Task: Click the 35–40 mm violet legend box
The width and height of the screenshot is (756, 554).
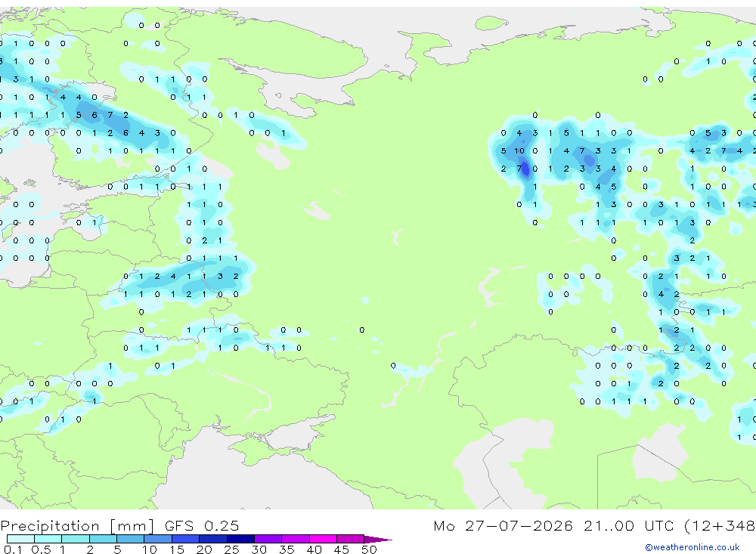Action: tap(295, 539)
